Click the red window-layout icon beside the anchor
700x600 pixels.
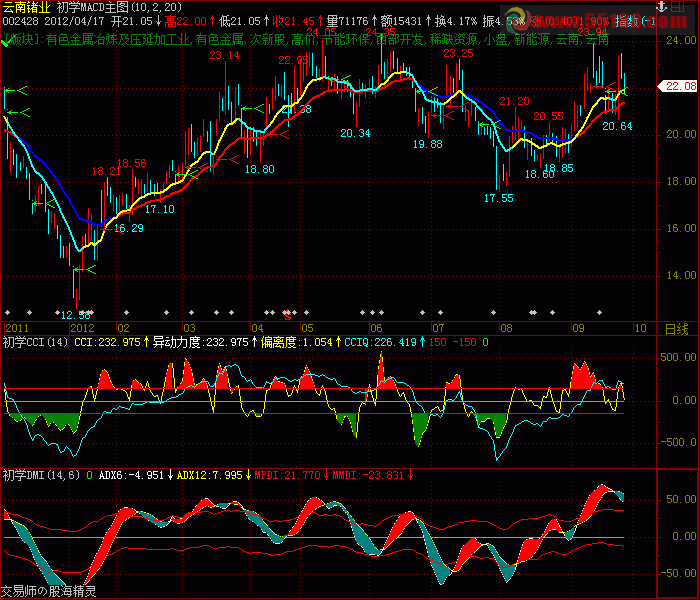pyautogui.click(x=677, y=7)
